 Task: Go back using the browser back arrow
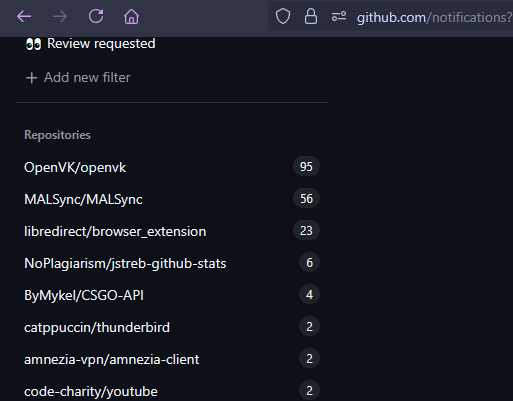click(x=24, y=16)
